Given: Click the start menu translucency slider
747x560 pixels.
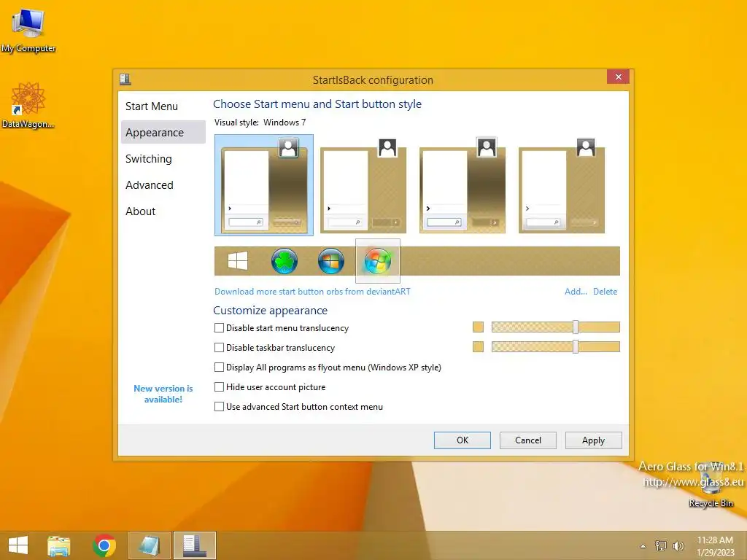Looking at the screenshot, I should [555, 327].
